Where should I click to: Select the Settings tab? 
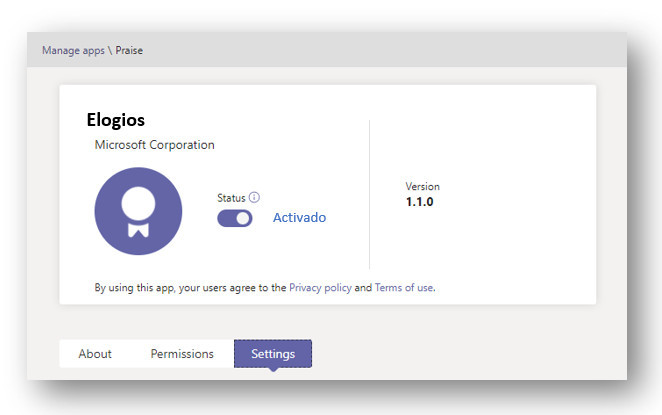tap(273, 354)
